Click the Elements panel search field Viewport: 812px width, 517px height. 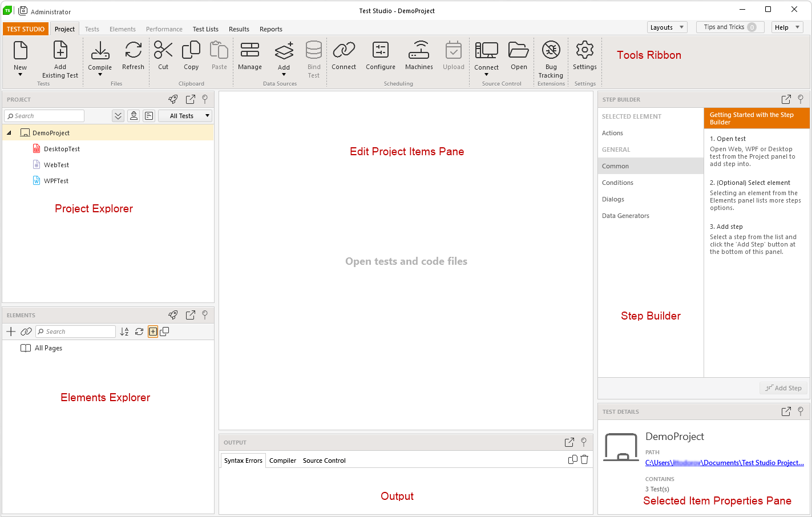pos(75,332)
